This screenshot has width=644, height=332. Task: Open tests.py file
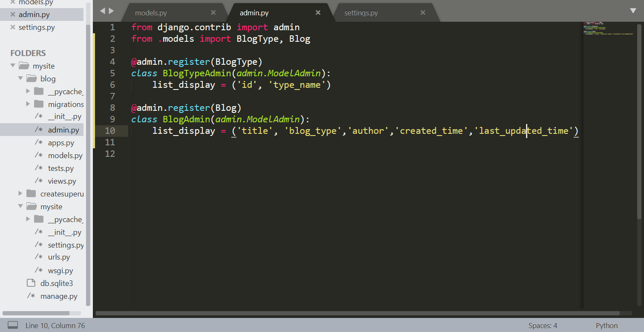point(61,168)
